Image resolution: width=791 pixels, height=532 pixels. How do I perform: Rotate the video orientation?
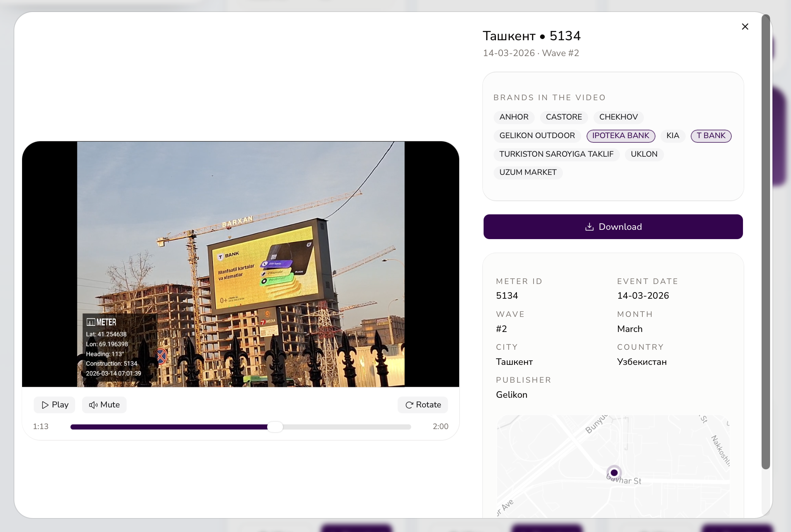pos(423,405)
